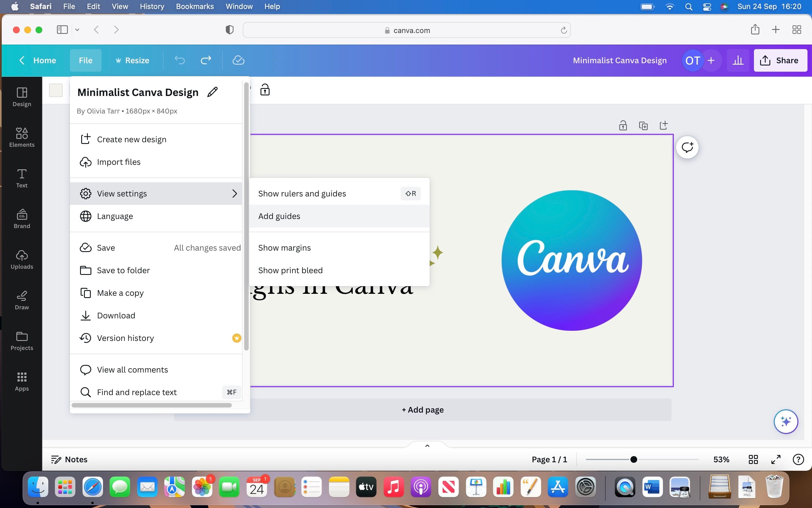Image resolution: width=812 pixels, height=508 pixels.
Task: Open Safari Bookmarks menu
Action: click(x=195, y=6)
